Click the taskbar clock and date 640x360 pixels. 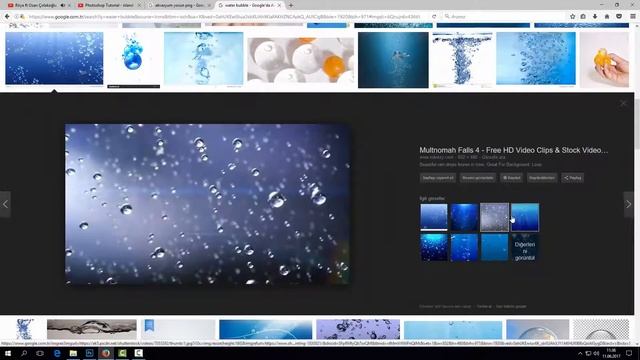[x=611, y=353]
